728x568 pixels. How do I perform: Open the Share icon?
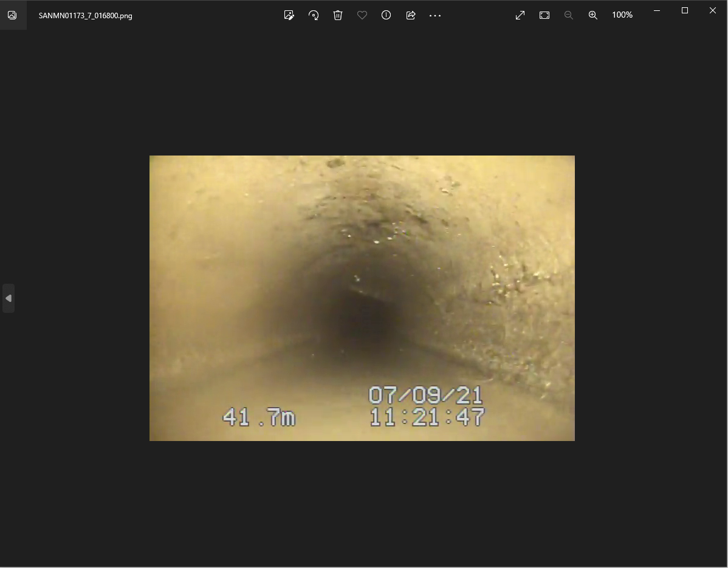(411, 15)
